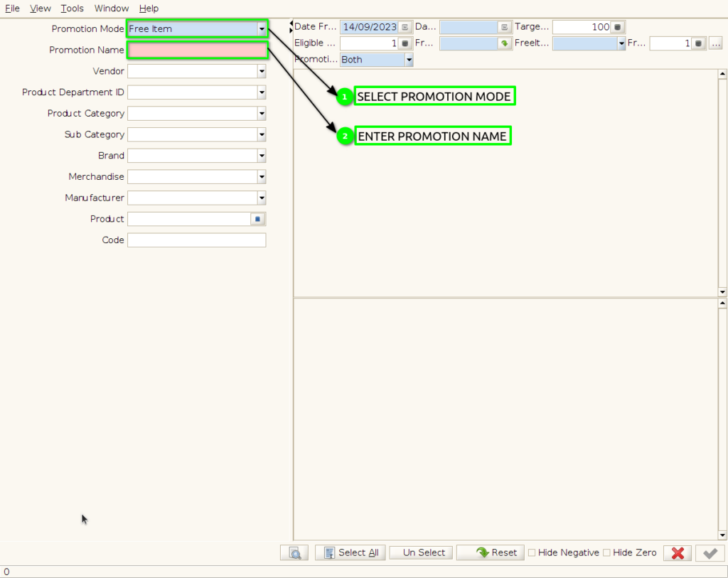Toggle the Hide Zero checkbox
The width and height of the screenshot is (728, 578).
(606, 552)
